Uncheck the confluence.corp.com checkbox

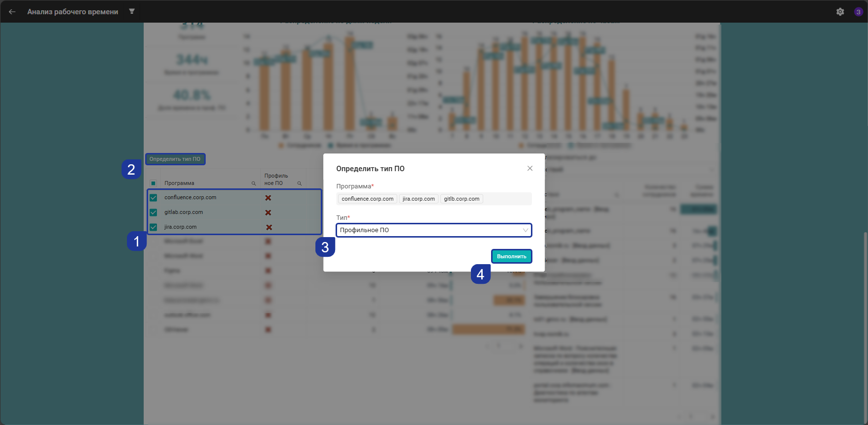click(x=154, y=198)
